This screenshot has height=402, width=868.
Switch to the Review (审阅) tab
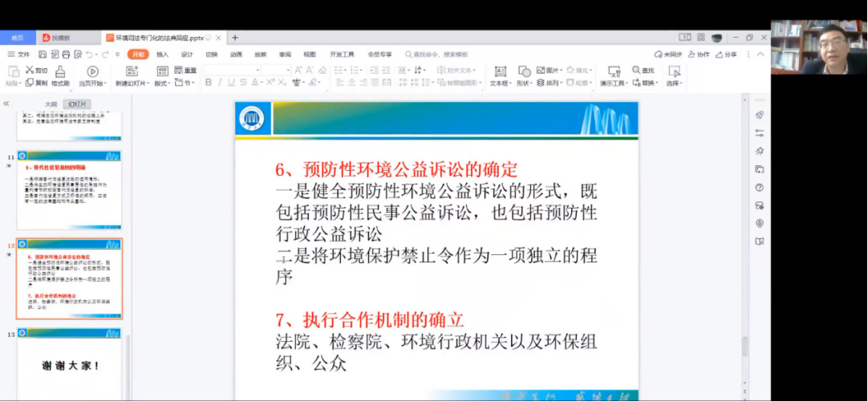click(285, 55)
